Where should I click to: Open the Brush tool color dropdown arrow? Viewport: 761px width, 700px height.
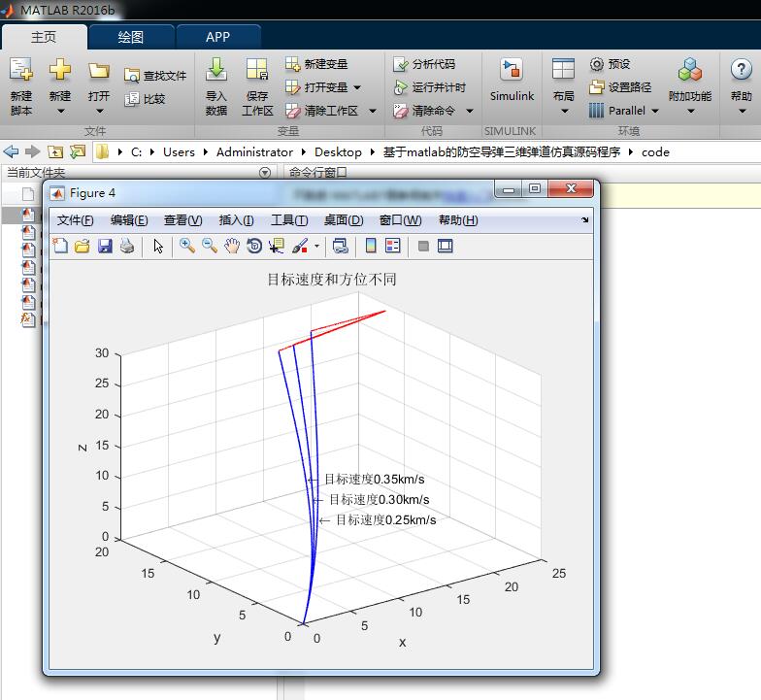click(x=316, y=247)
